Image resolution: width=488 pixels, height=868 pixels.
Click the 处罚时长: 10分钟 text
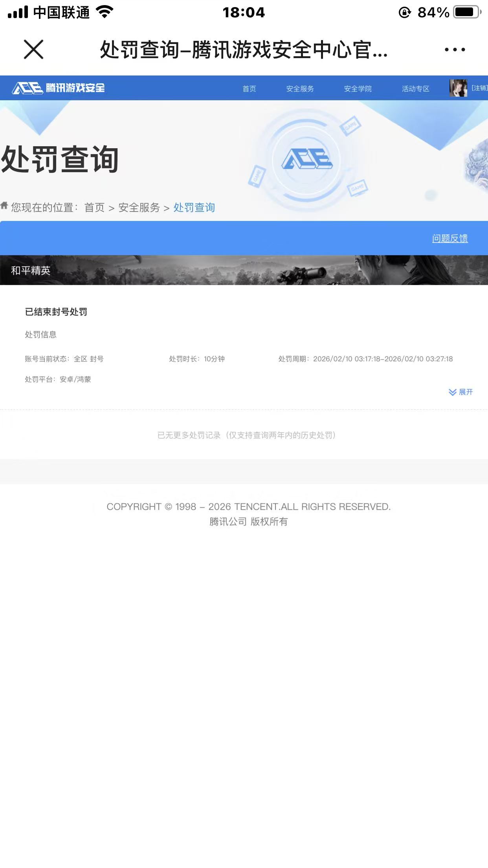click(x=197, y=359)
